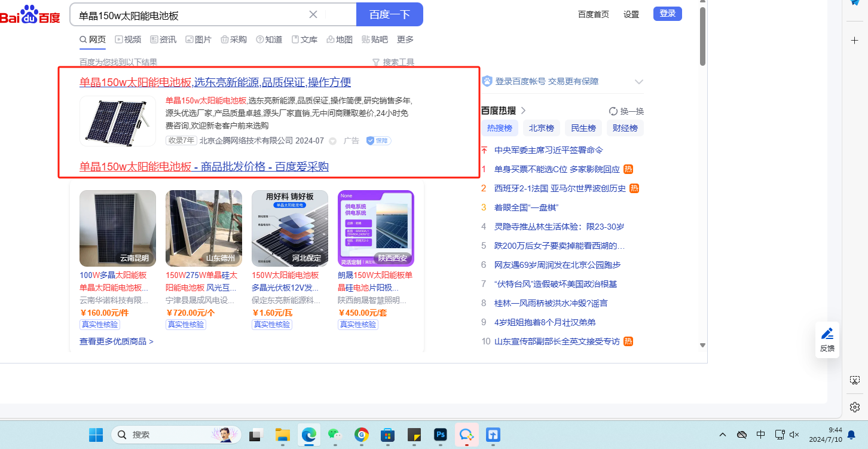Viewport: 868px width, 449px height.
Task: Click the 保障 shield badge
Action: pos(378,140)
